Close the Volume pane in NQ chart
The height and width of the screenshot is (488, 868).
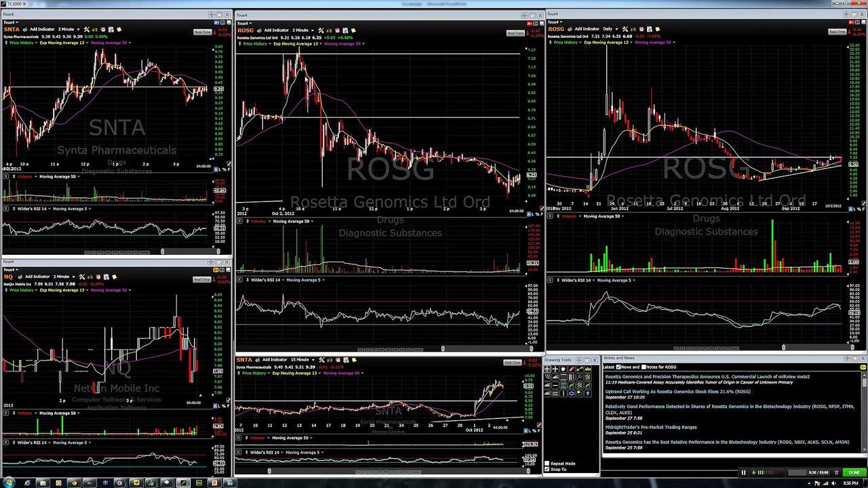[x=5, y=413]
